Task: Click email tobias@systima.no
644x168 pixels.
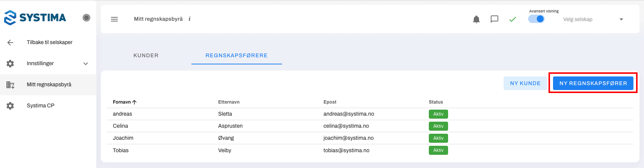Action: 347,150
